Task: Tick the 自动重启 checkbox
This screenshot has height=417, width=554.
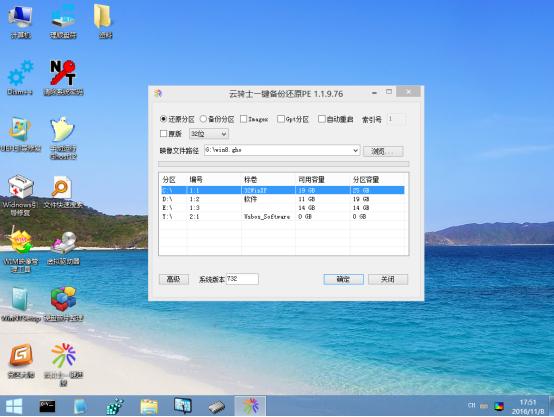Action: point(336,119)
